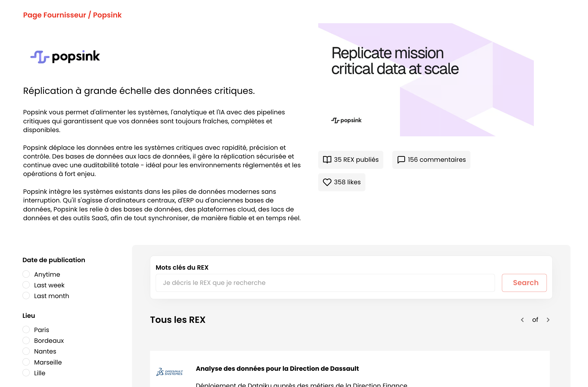This screenshot has width=588, height=387.
Task: Select the Last month publication date filter
Action: [x=26, y=295]
